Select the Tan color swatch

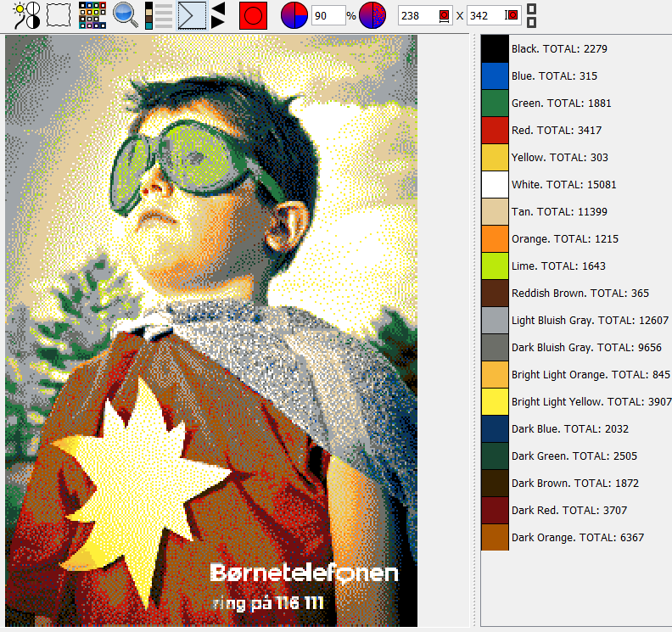pos(495,212)
